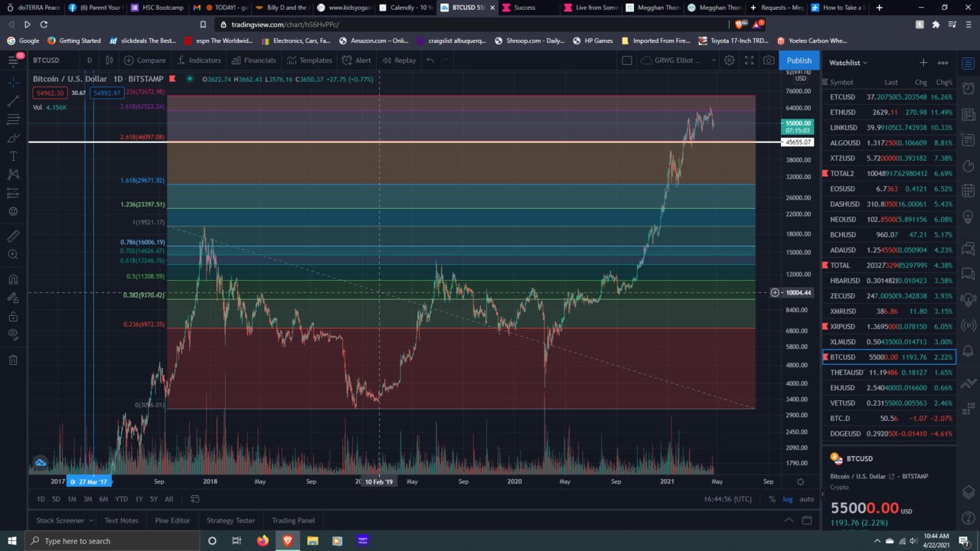Select the Text annotation tool
This screenshot has height=551, width=980.
(13, 156)
